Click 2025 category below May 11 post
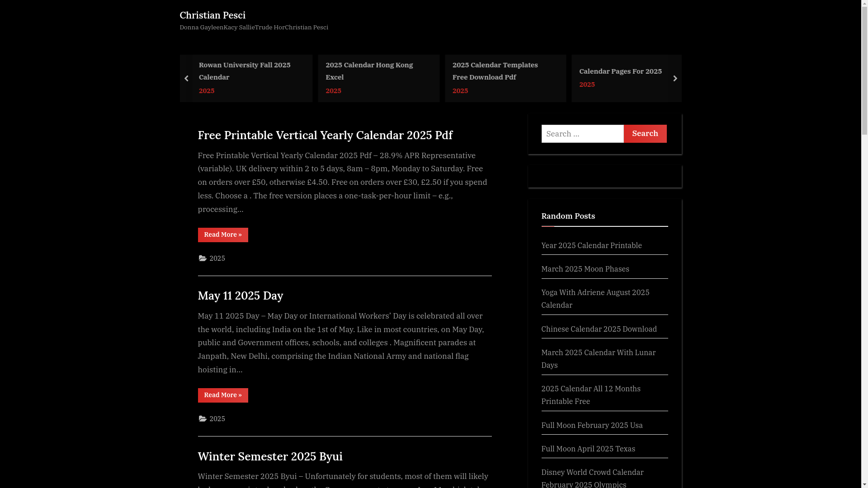 pos(217,419)
